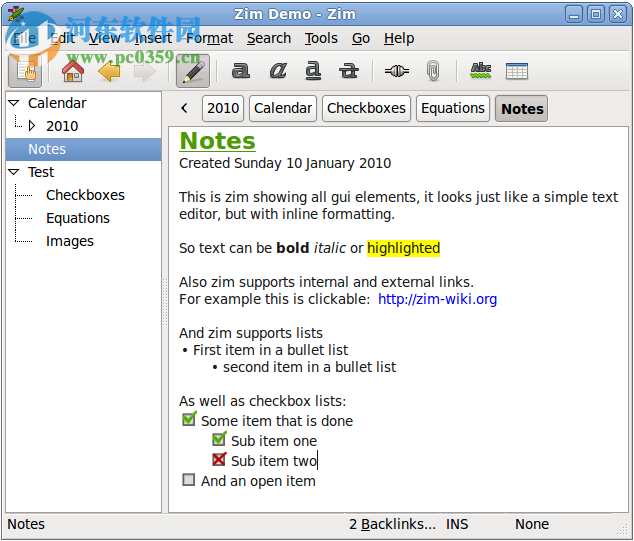Screen dimensions: 634x541
Task: Toggle the 'Sub item two' crossed checkbox
Action: 219,459
